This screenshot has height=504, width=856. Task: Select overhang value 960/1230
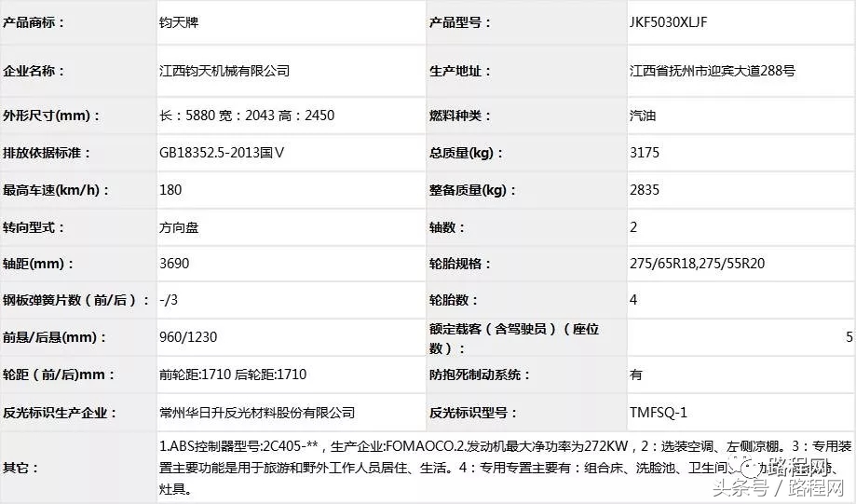coord(188,337)
